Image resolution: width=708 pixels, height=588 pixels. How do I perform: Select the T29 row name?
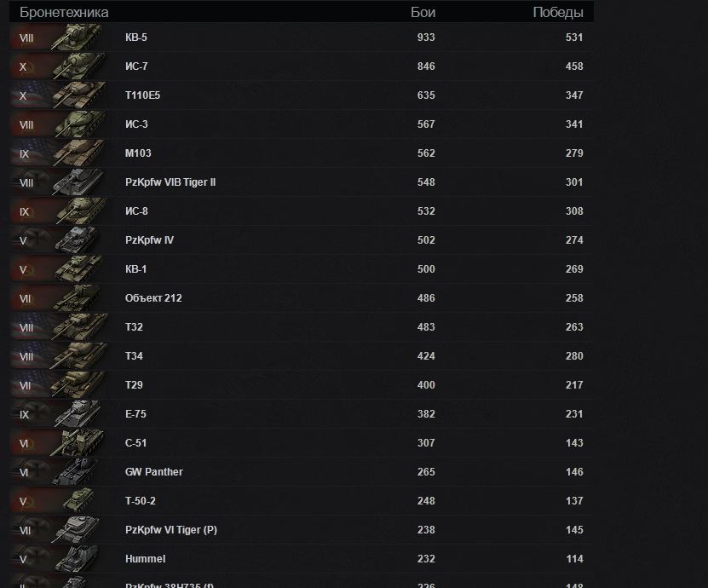click(x=134, y=385)
